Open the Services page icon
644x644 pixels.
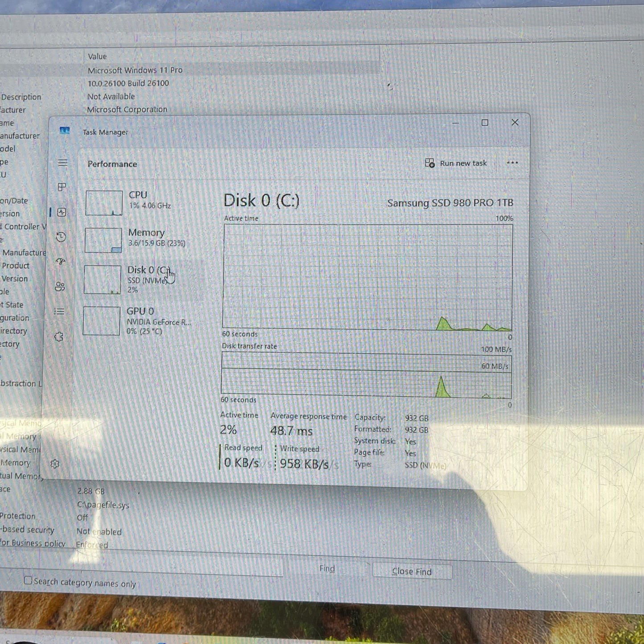pyautogui.click(x=59, y=337)
